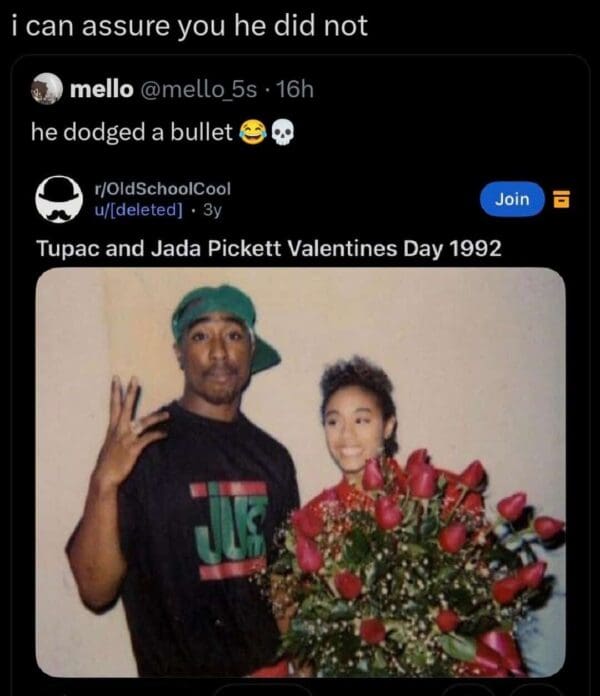The height and width of the screenshot is (696, 600).
Task: Click the green cap in the photo
Action: pyautogui.click(x=225, y=324)
